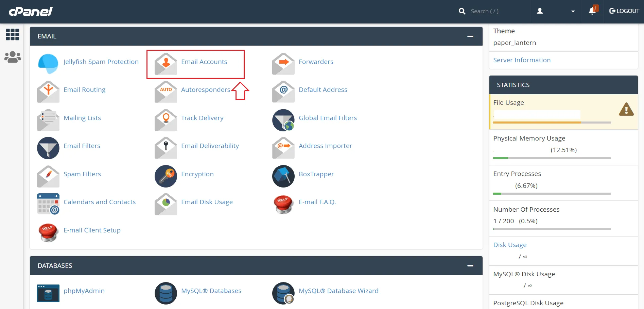Click the Autoresponders AUTO envelope icon
This screenshot has width=644, height=309.
166,92
